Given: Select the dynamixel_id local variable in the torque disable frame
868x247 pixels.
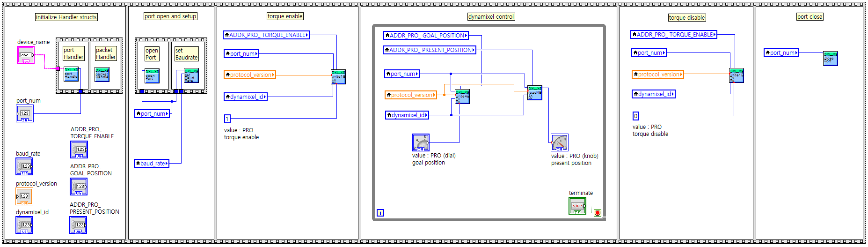Looking at the screenshot, I should [654, 94].
